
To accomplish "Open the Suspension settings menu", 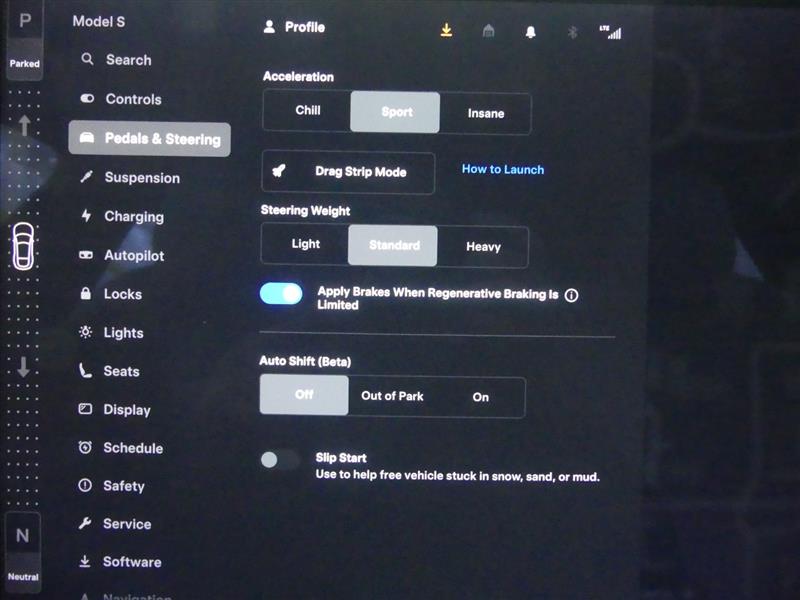I will coord(141,178).
